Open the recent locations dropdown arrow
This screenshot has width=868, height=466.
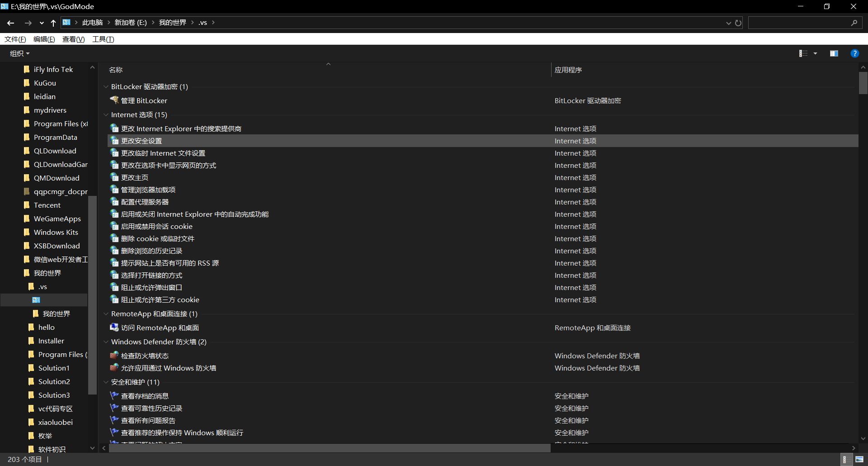click(42, 23)
